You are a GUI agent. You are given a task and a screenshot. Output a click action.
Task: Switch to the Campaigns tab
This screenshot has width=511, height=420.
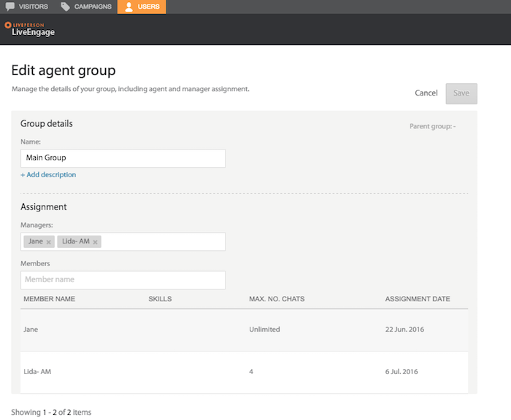point(86,7)
